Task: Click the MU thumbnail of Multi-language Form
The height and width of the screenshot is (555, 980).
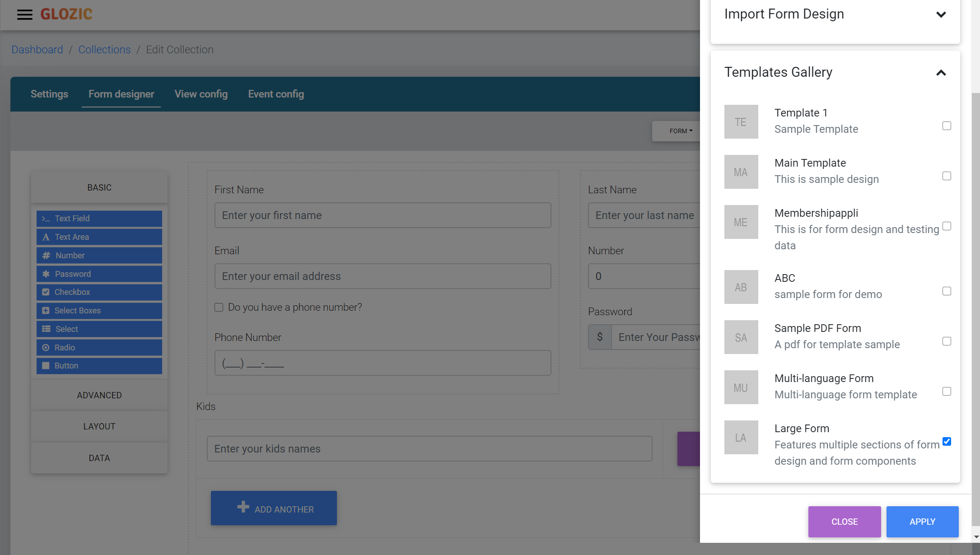Action: click(x=741, y=387)
